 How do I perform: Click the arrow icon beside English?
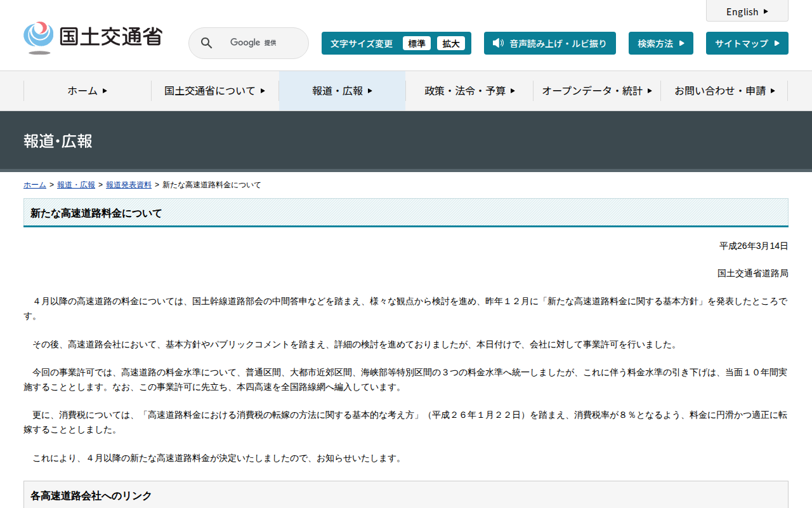[766, 11]
